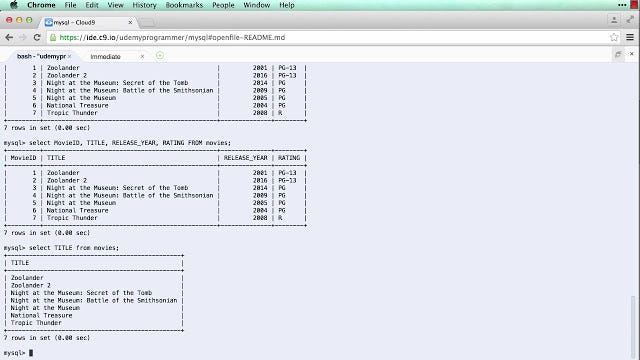Image resolution: width=640 pixels, height=360 pixels.
Task: Open the Apple menu
Action: click(13, 5)
